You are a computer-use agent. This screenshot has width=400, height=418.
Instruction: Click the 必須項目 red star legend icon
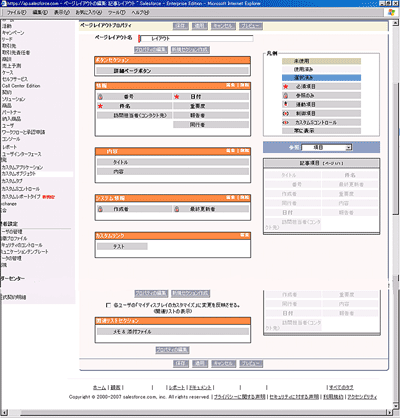[x=286, y=87]
